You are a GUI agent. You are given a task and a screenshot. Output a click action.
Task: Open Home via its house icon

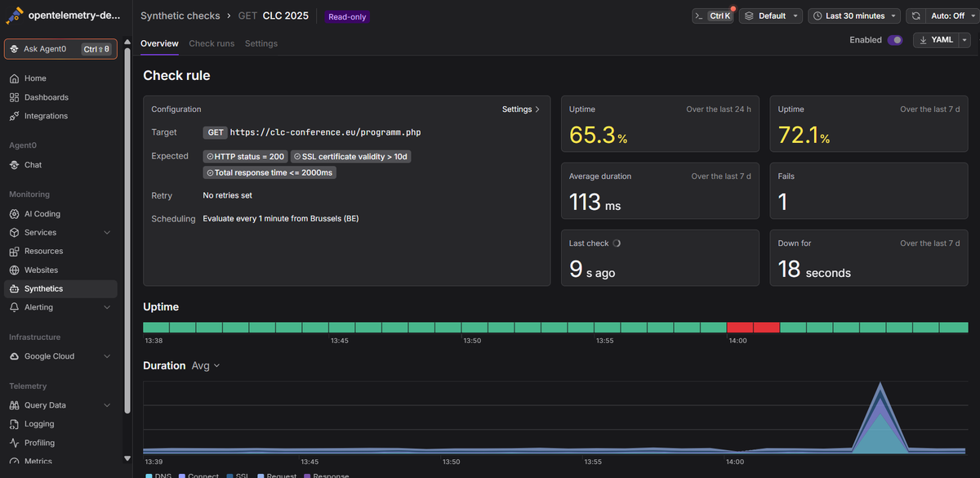point(15,78)
